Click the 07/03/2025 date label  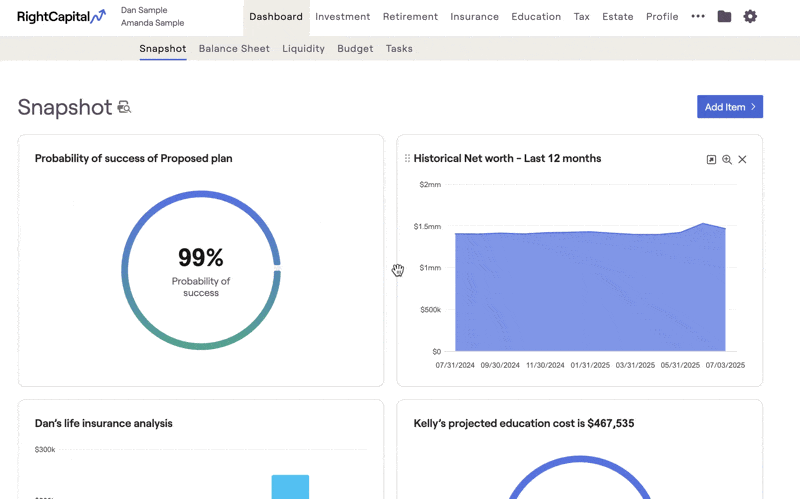click(725, 365)
